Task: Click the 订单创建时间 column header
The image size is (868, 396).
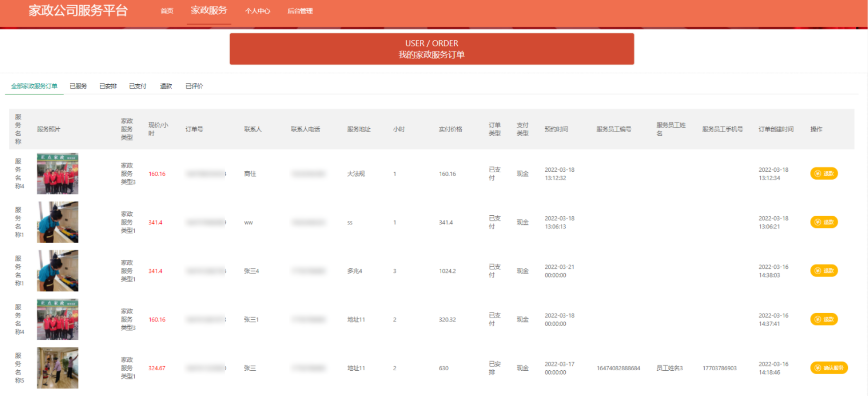Action: pos(776,129)
